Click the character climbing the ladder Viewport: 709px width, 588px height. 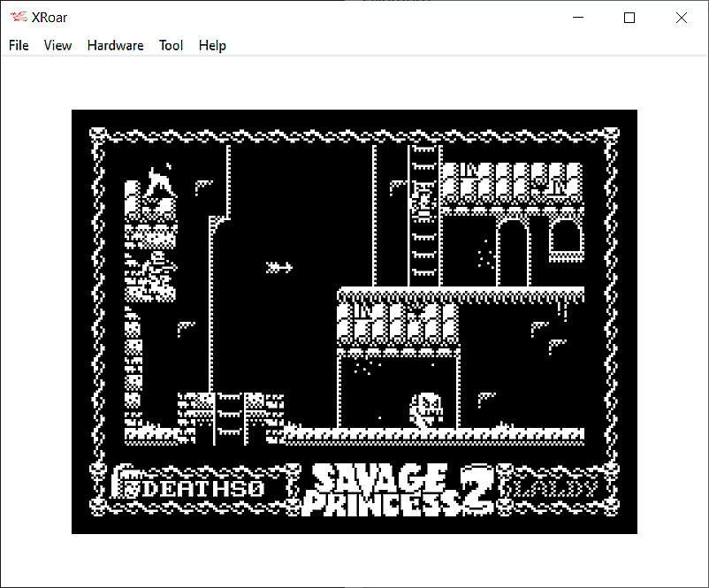tap(423, 200)
